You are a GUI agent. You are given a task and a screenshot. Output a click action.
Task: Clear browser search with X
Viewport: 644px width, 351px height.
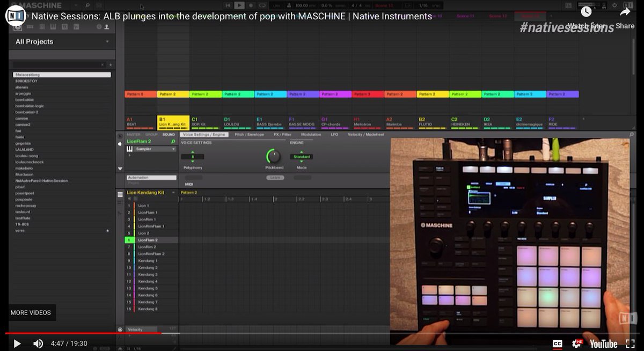click(103, 64)
